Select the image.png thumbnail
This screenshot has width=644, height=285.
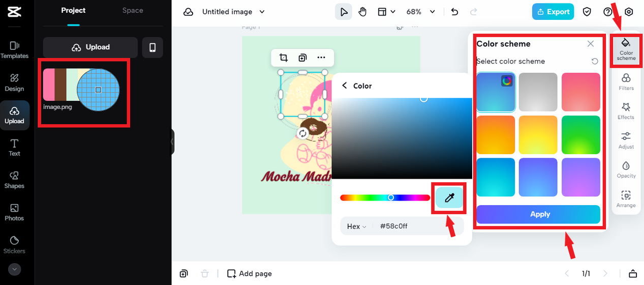81,90
